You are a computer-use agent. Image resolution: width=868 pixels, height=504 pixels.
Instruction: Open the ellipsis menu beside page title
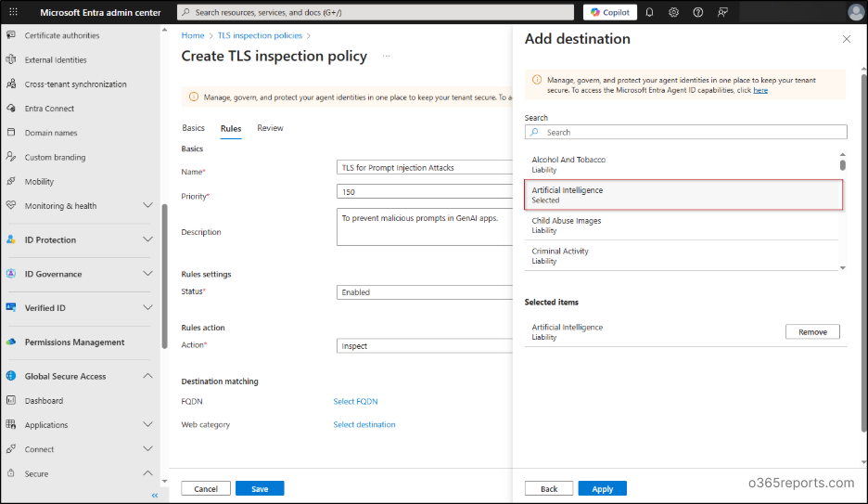(387, 56)
